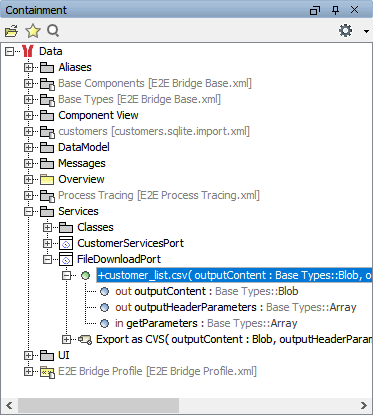The image size is (373, 415).
Task: Expand the Component View node
Action: tap(28, 115)
